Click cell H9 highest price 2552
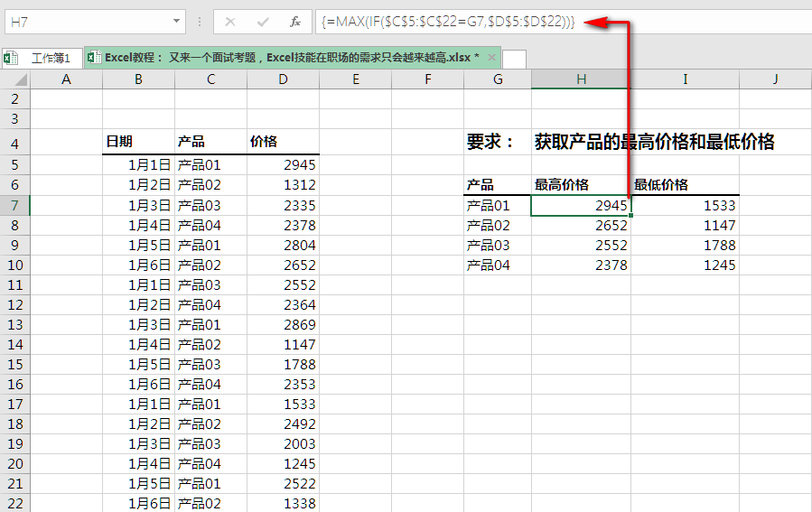 581,245
